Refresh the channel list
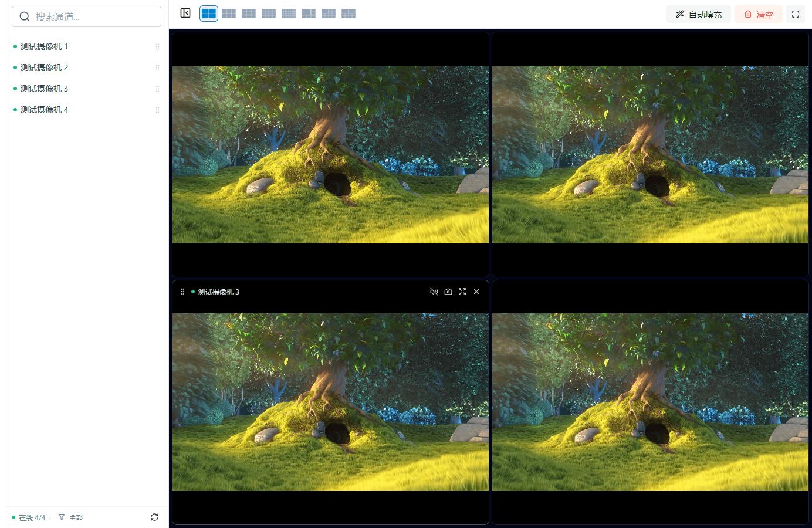 point(154,517)
